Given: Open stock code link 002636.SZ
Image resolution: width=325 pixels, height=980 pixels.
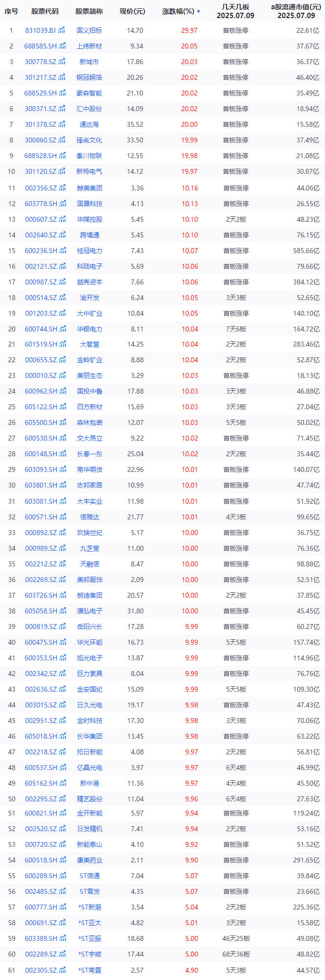Looking at the screenshot, I should point(41,689).
